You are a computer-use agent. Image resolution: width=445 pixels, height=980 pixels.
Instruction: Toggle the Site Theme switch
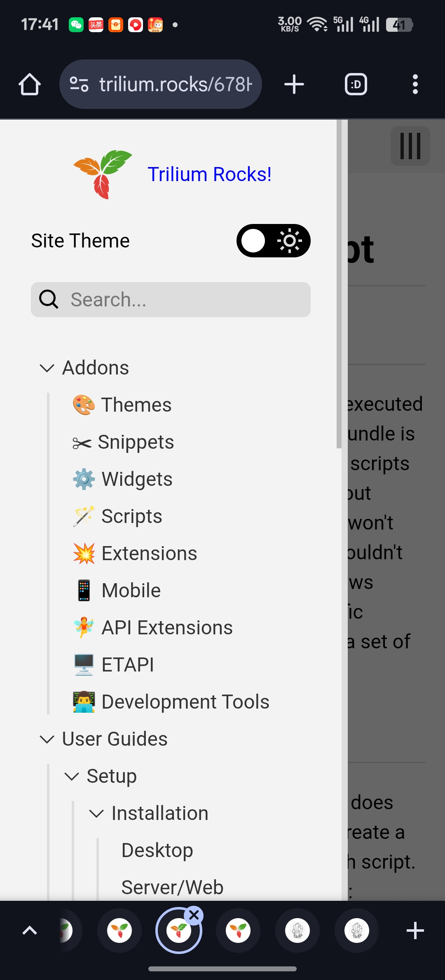click(x=273, y=241)
